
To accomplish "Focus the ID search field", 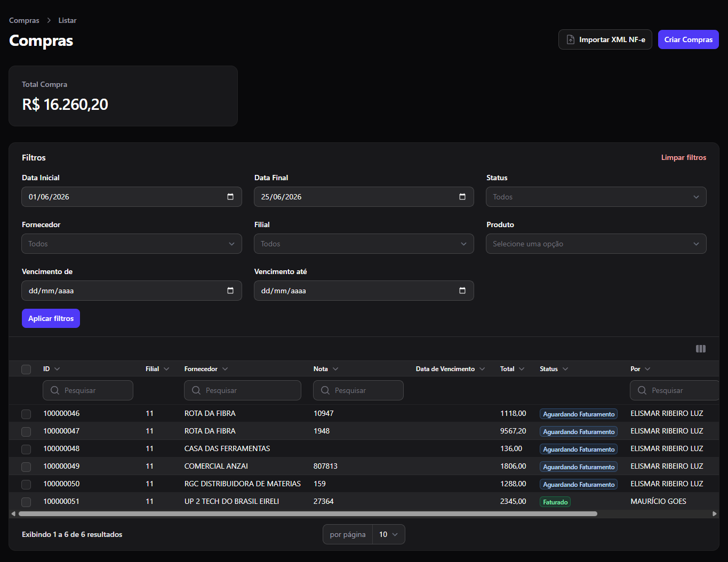I will click(x=88, y=390).
